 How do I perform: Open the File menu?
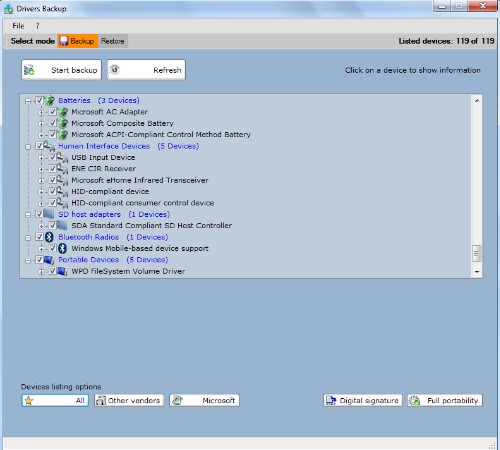click(18, 26)
